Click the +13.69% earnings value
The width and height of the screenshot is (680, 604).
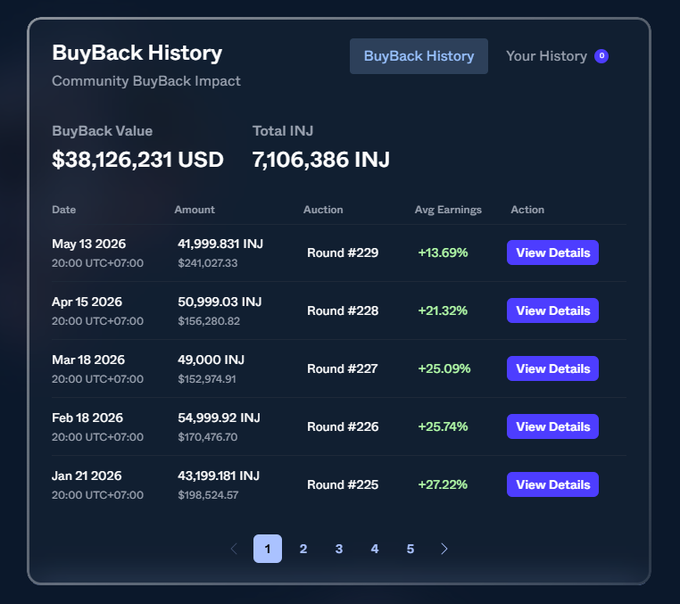point(443,252)
